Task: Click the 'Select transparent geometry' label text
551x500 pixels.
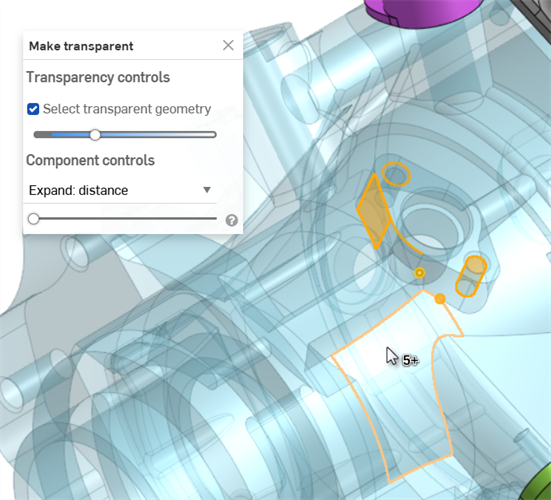Action: point(127,109)
